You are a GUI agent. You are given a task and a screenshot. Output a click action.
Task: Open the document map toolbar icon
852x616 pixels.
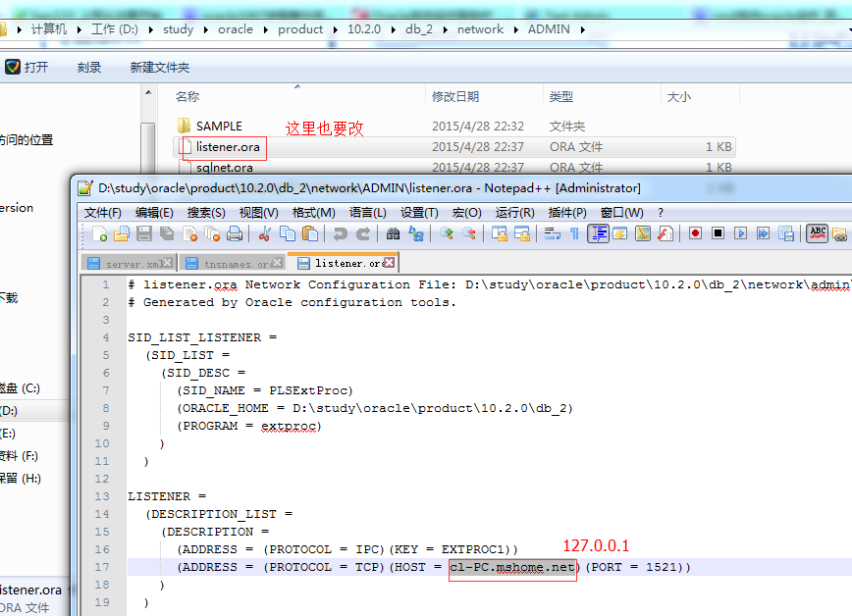(x=643, y=233)
